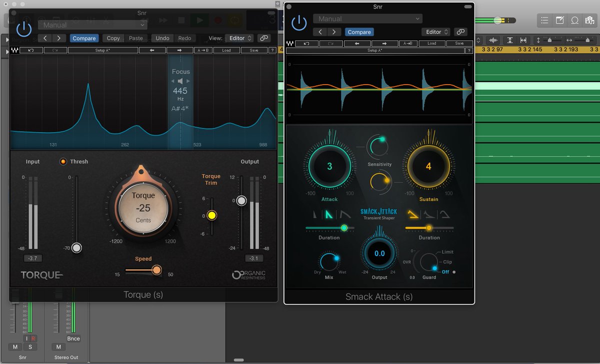Click the previous preset left arrow in Torque toolbar

152,50
